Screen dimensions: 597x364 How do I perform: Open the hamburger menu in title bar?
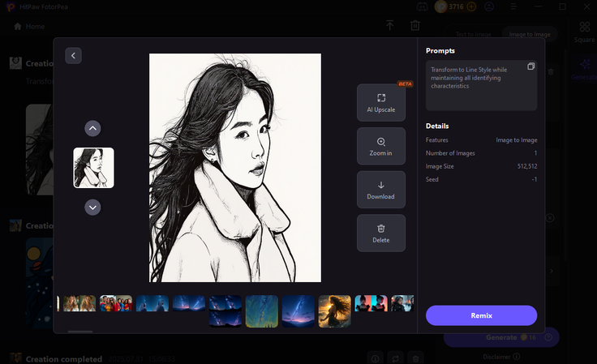tap(513, 6)
